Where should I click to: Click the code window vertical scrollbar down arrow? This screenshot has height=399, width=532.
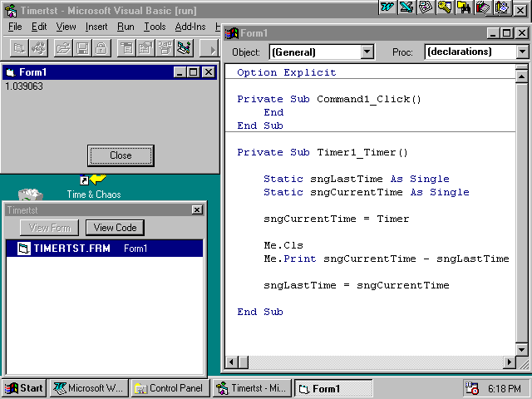(521, 348)
